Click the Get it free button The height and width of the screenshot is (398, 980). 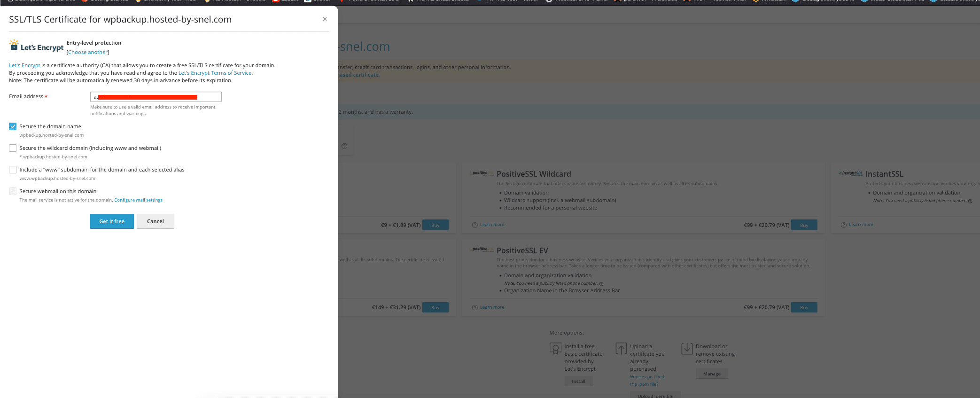coord(112,221)
